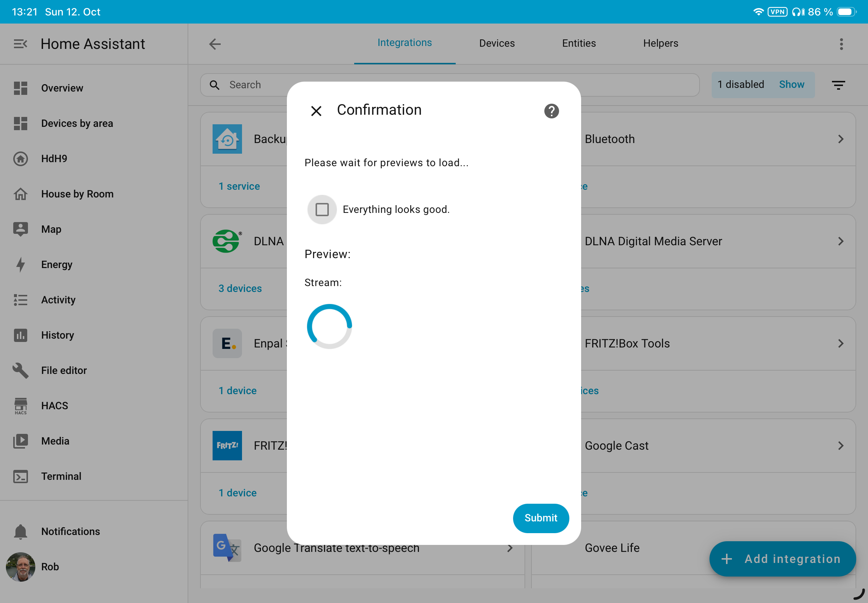Check the 'Everything looks good' checkbox
This screenshot has height=603, width=868.
tap(322, 209)
